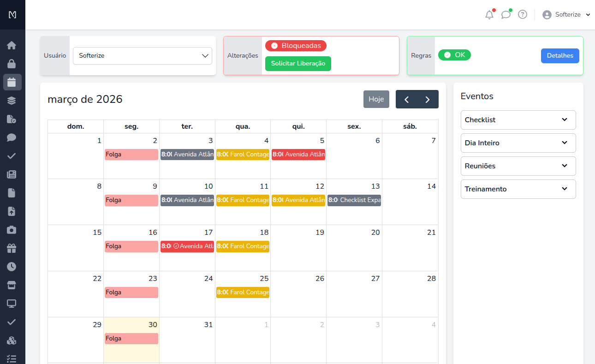
Task: Open the messages bubble with green badge
Action: tap(506, 14)
